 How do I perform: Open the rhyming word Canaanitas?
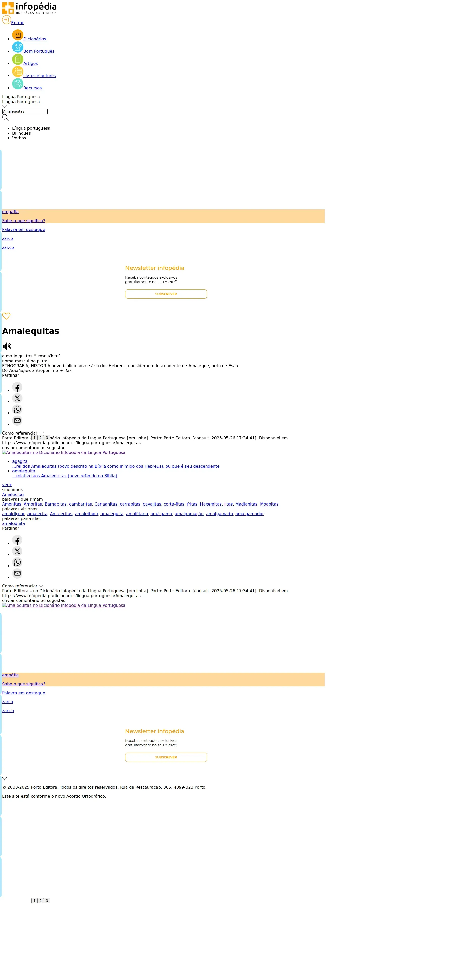(106, 504)
